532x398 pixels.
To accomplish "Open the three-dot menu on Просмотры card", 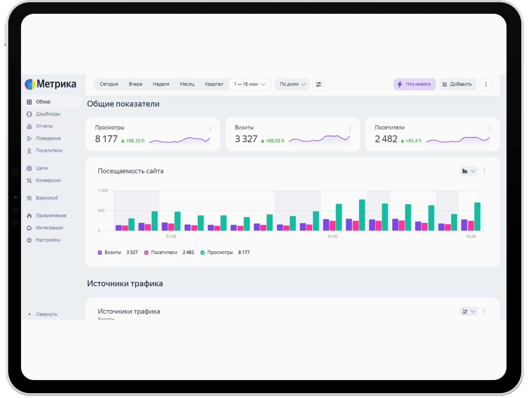I will (x=210, y=128).
